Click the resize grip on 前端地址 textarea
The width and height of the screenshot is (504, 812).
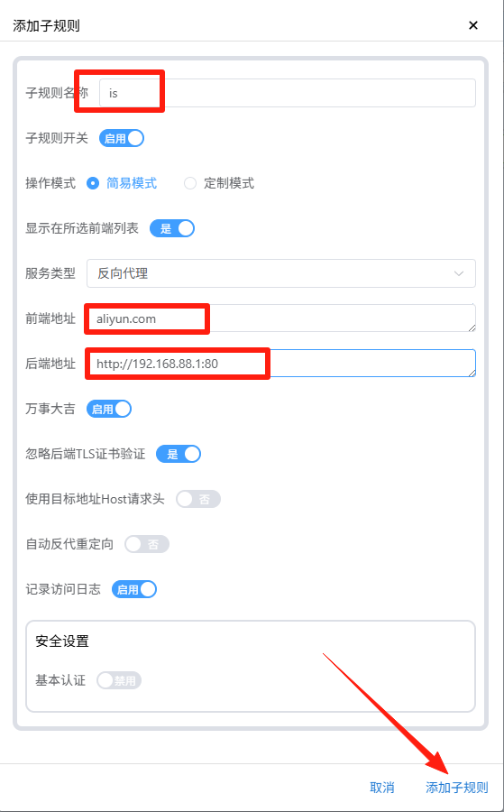(472, 328)
